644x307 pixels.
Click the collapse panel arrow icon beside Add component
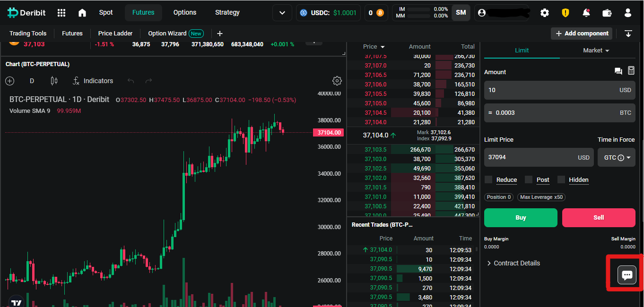coord(628,34)
